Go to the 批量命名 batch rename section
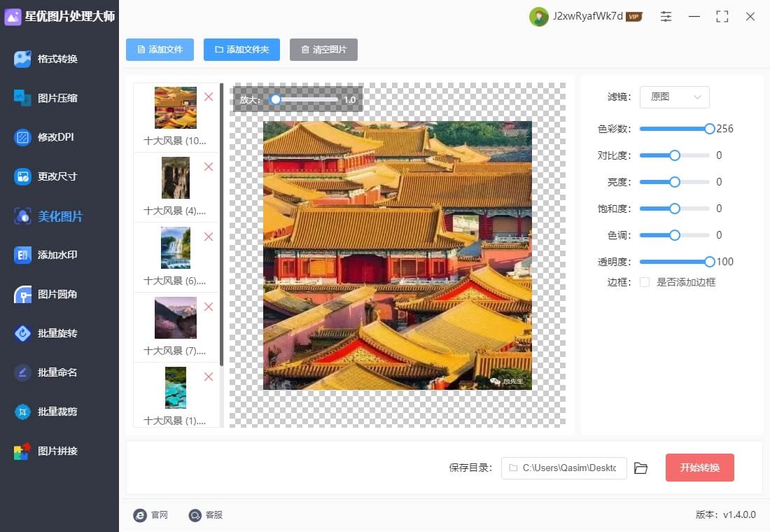 (57, 372)
